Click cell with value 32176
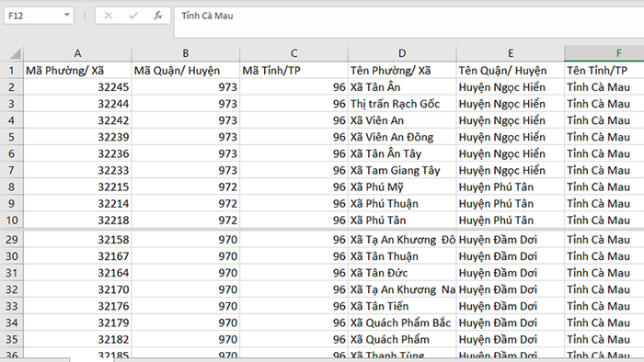 tap(77, 306)
